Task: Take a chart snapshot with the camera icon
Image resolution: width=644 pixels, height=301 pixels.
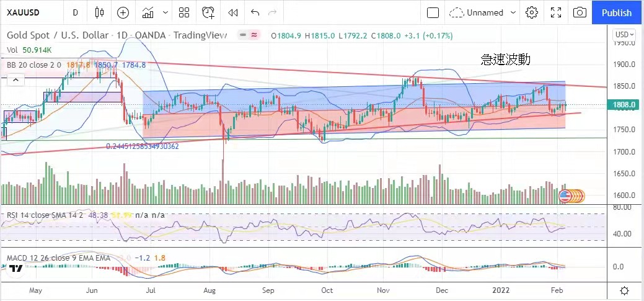Action: click(x=580, y=12)
